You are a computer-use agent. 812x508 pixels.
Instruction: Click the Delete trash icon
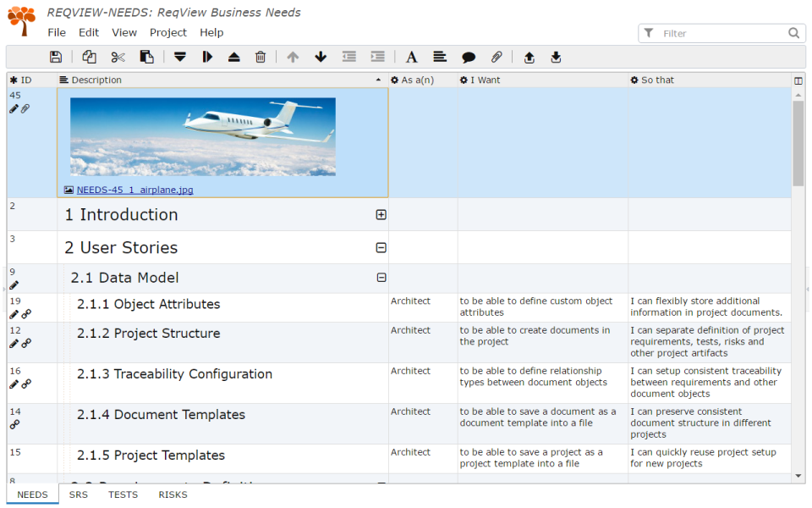(261, 57)
